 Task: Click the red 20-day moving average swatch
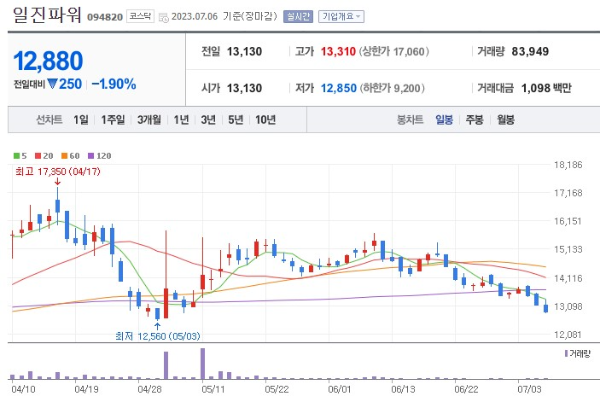click(38, 156)
